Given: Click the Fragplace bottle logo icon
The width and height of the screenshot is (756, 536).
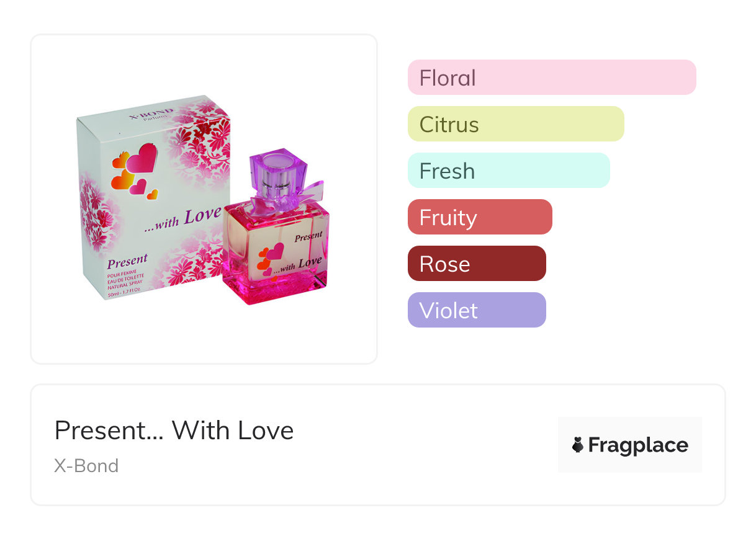Looking at the screenshot, I should click(x=578, y=445).
